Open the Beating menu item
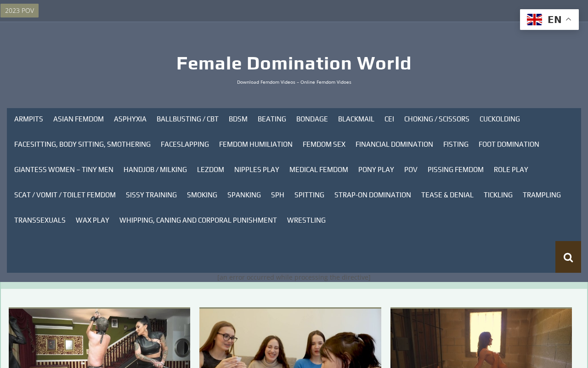 [x=272, y=119]
